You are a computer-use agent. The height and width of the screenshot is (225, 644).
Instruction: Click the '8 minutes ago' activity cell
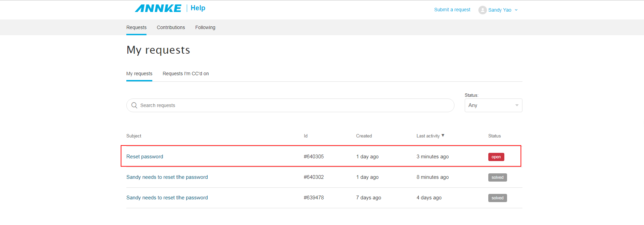pyautogui.click(x=433, y=177)
